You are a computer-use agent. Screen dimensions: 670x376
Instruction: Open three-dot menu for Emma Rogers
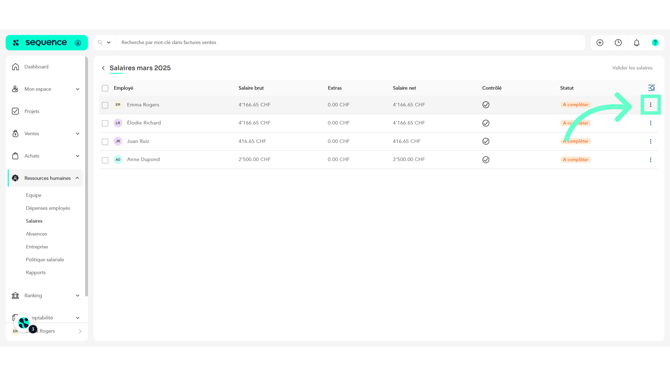[650, 105]
